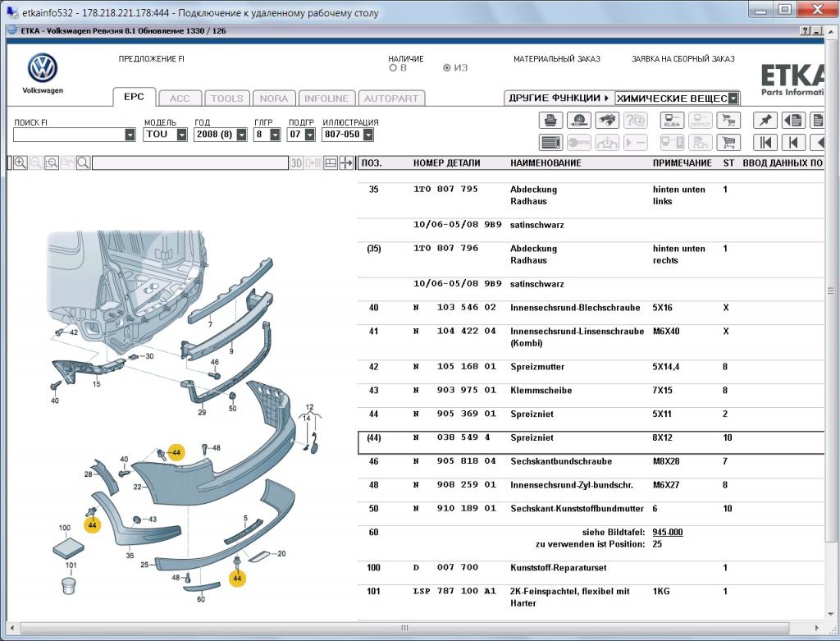Click the НОМЕР ДЕТАЛИ column header
Image resolution: width=840 pixels, height=641 pixels.
(446, 163)
